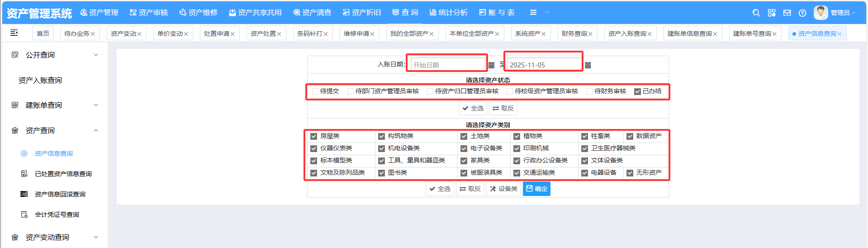This screenshot has height=248, width=868.
Task: Collapse sidebar using the menu fold icon
Action: click(x=14, y=33)
